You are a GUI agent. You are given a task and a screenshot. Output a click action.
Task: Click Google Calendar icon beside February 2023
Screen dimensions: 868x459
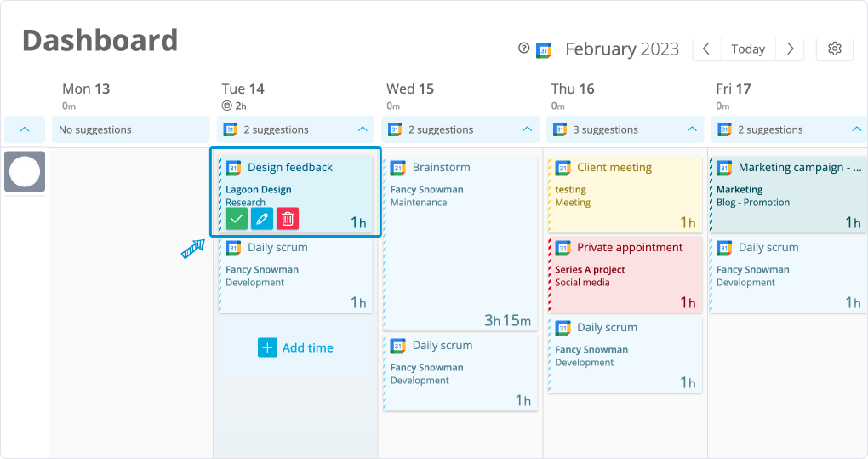coord(544,50)
